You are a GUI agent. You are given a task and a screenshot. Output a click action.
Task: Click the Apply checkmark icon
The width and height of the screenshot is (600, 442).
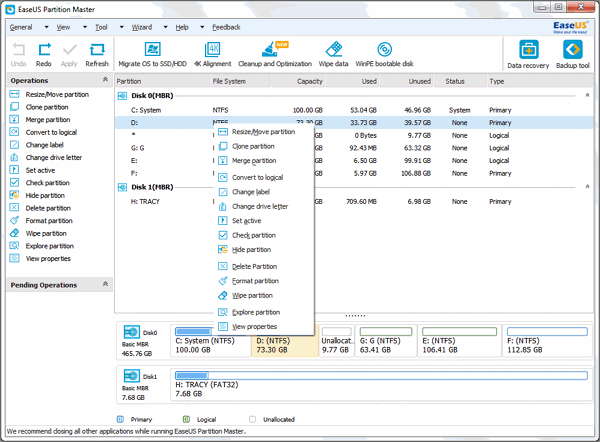tap(69, 50)
